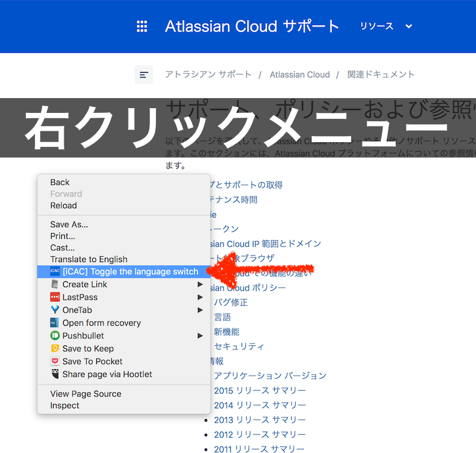Open the 2015 リリース サマリー link
The image size is (476, 453).
tap(260, 391)
